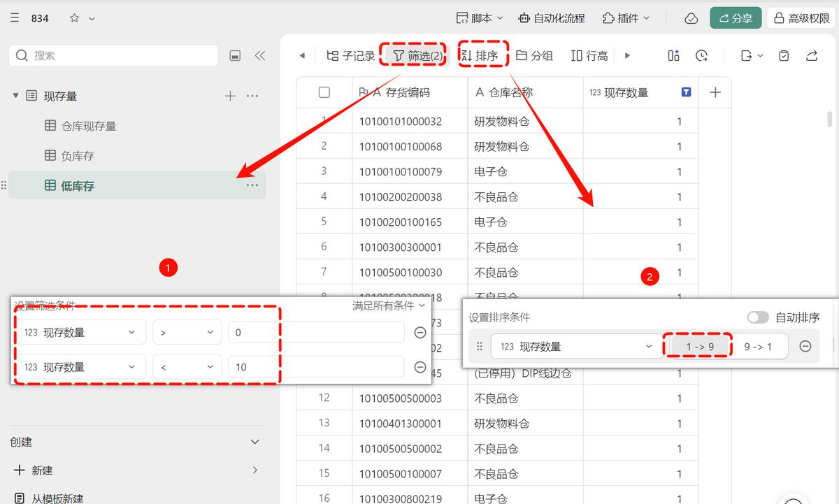This screenshot has height=504, width=839.
Task: Click the cloud sync status icon
Action: pos(691,18)
